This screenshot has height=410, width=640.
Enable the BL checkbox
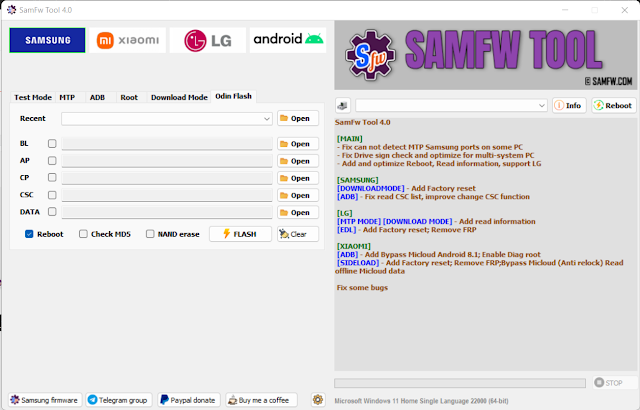[52, 144]
